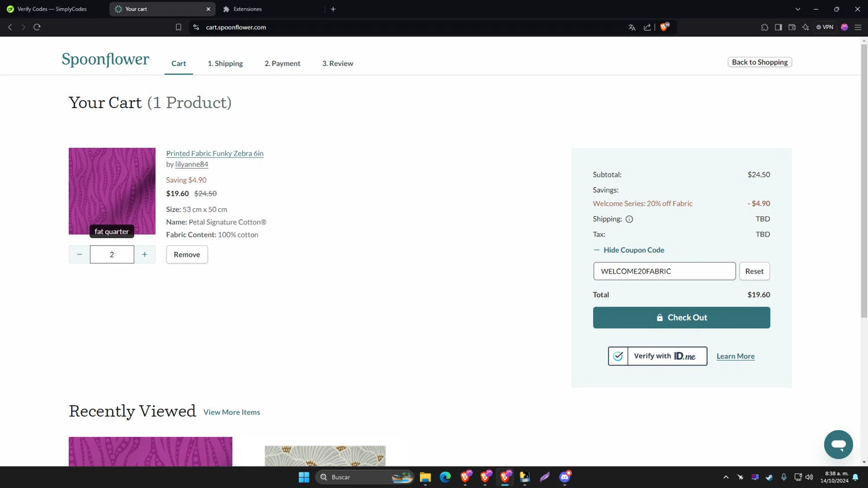Click the site settings icon in address bar
This screenshot has width=868, height=488.
coord(196,27)
